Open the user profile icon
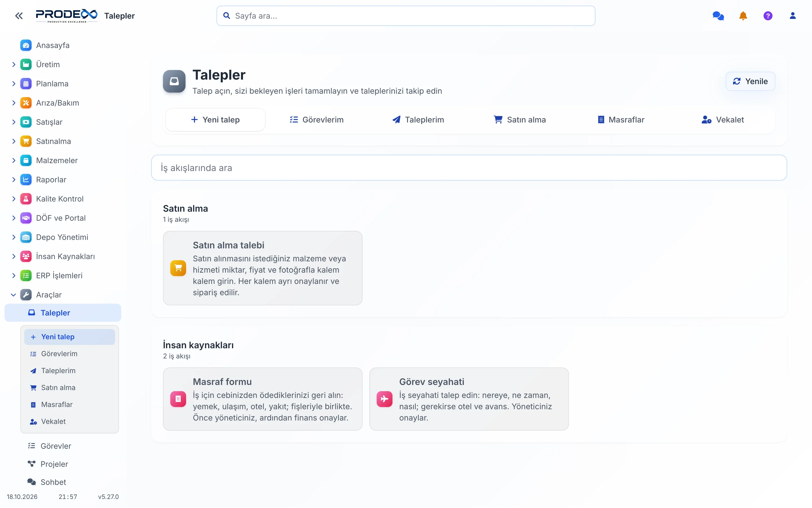Viewport: 812px width, 508px height. pos(793,16)
